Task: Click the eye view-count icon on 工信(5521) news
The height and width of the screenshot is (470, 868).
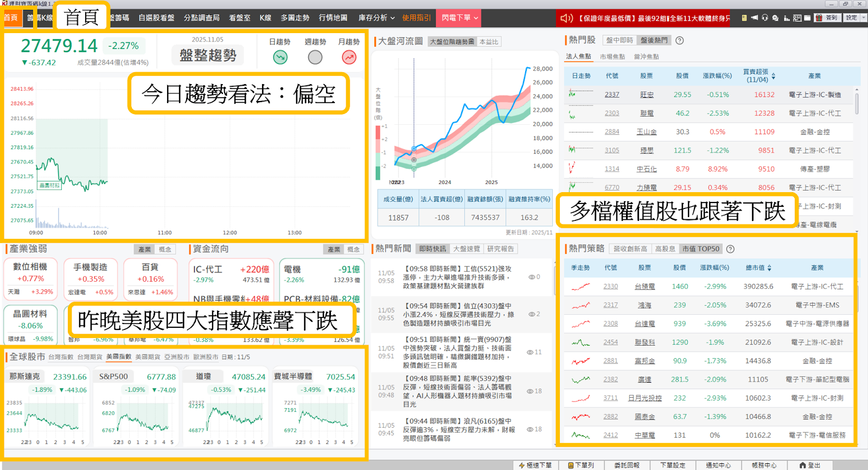Action: pyautogui.click(x=532, y=277)
